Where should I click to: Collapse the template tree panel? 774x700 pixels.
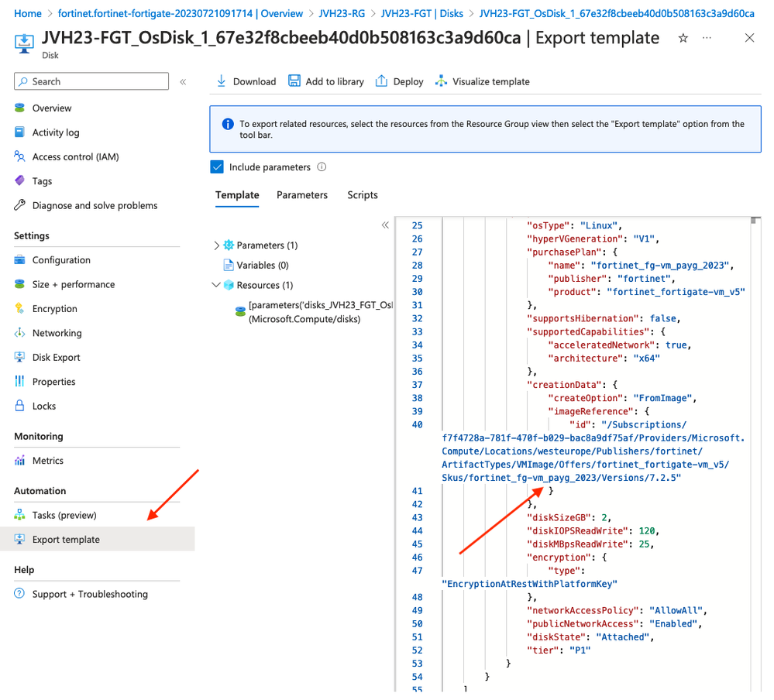(x=385, y=225)
